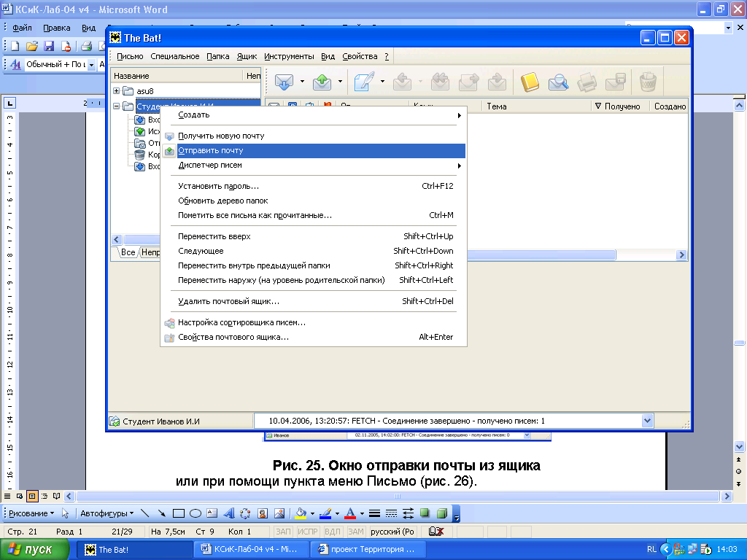Apply the blue Line Color swatch
This screenshot has height=560, width=747.
(x=325, y=513)
